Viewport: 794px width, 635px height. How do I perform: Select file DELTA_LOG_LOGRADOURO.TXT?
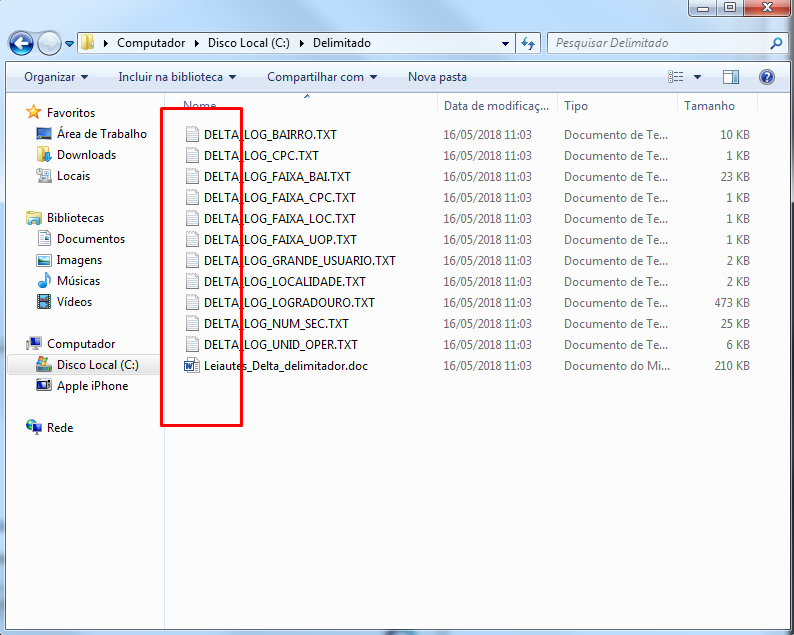(x=289, y=303)
